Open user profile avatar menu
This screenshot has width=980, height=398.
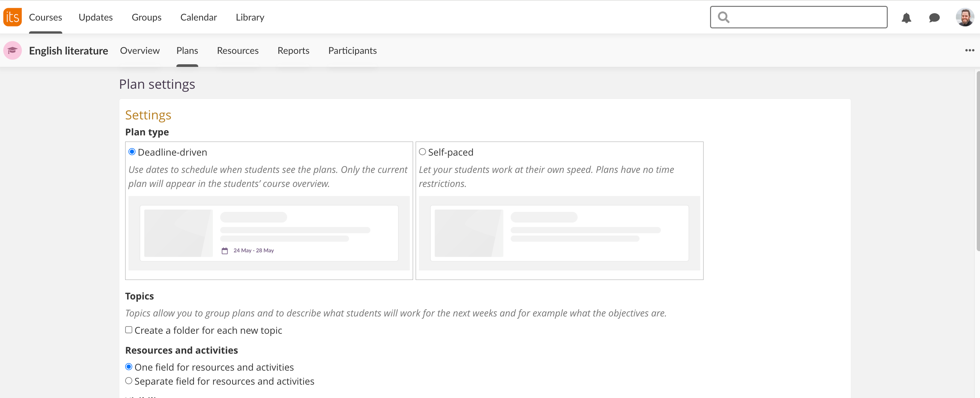pos(964,17)
